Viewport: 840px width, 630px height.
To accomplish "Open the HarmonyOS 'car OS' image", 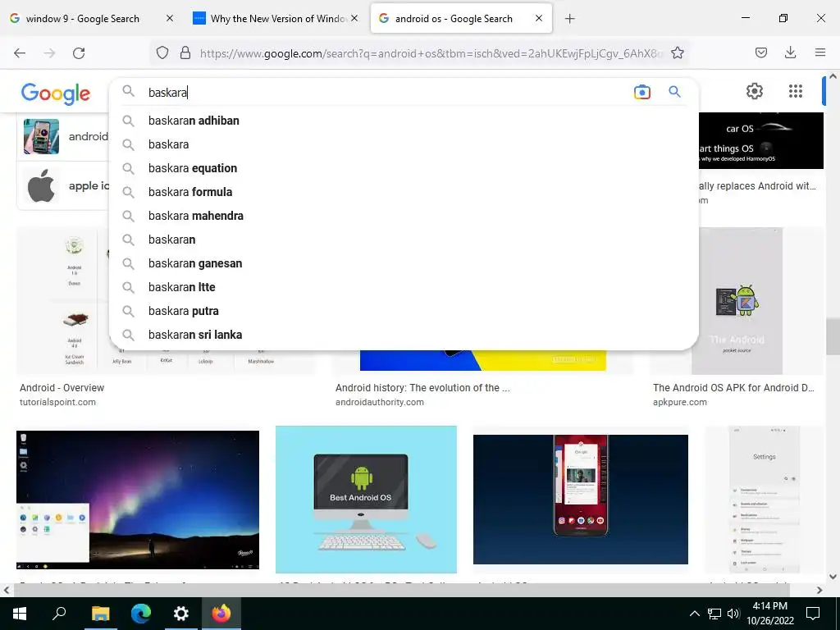I will point(760,140).
